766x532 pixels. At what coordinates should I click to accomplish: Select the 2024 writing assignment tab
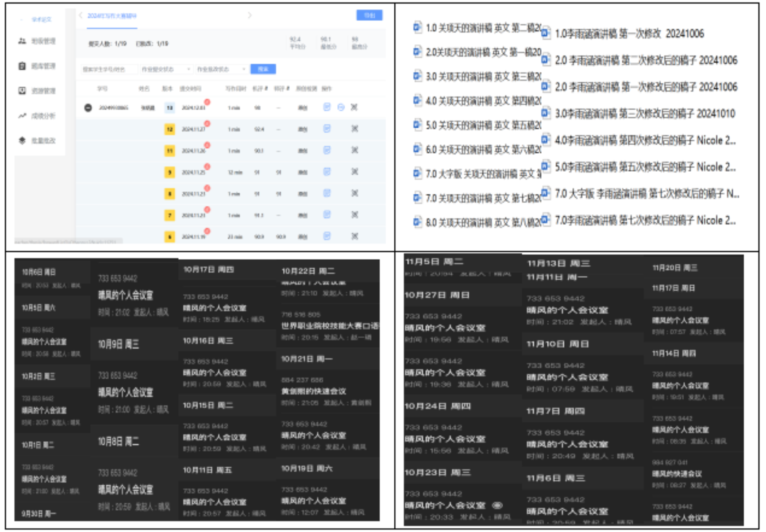click(112, 16)
